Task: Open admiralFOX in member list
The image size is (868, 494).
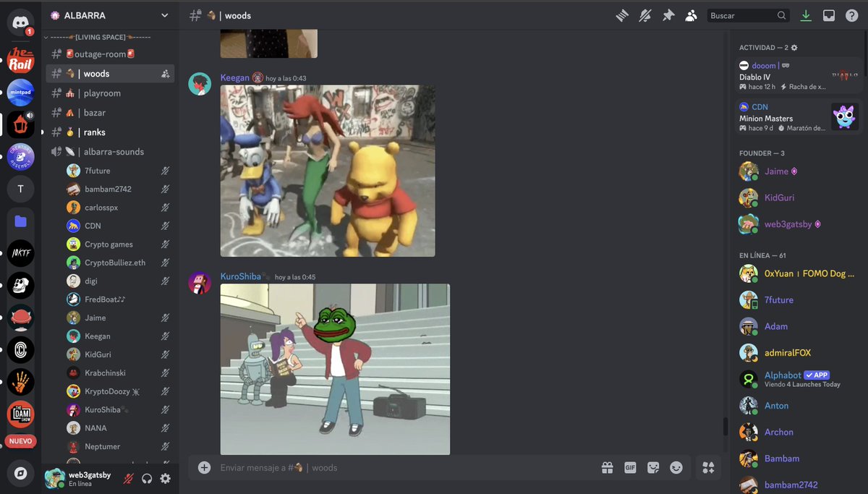Action: [x=799, y=353]
